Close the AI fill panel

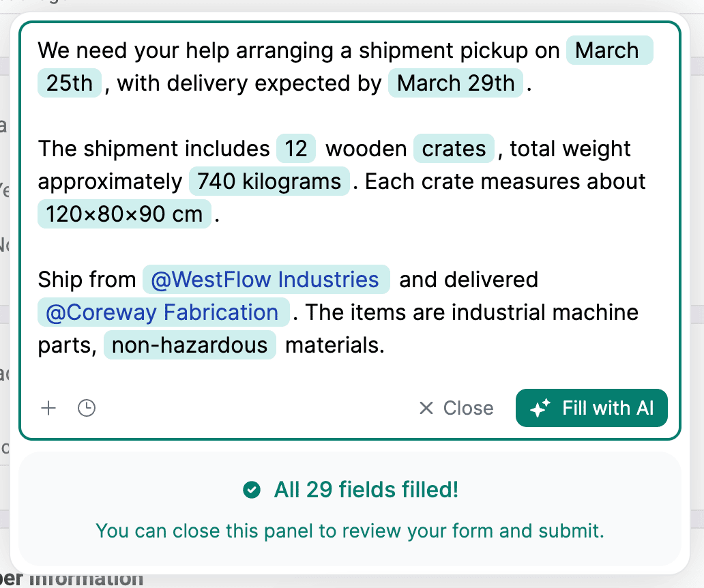[456, 408]
